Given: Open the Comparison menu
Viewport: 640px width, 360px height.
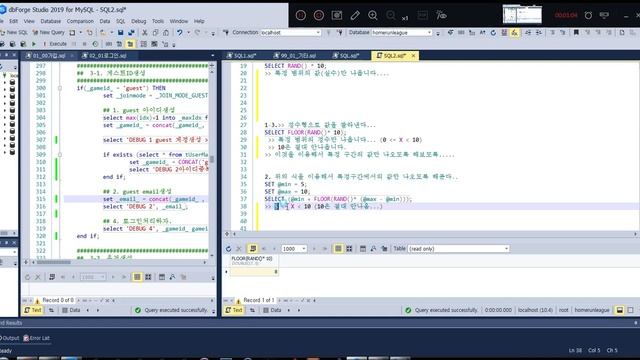Looking at the screenshot, I should [80, 21].
